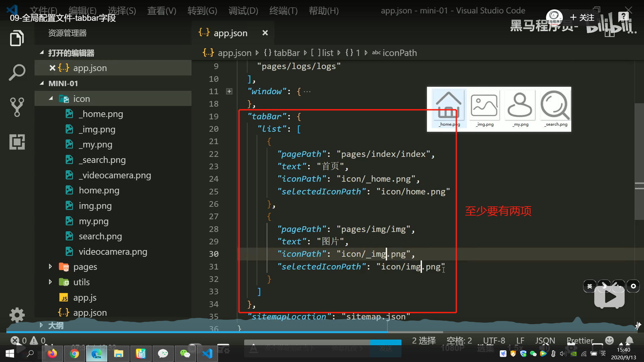Open File Explorer from the taskbar

point(119,354)
